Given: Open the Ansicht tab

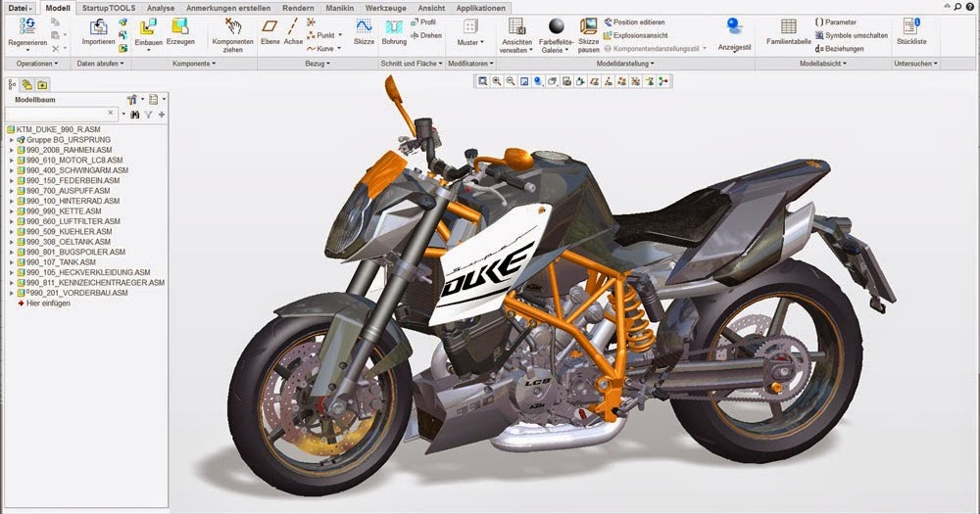Looking at the screenshot, I should [431, 8].
